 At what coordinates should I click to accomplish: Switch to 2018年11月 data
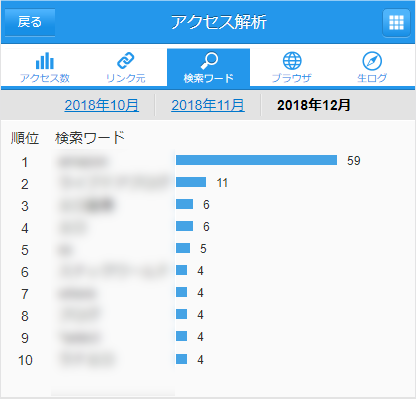point(208,105)
